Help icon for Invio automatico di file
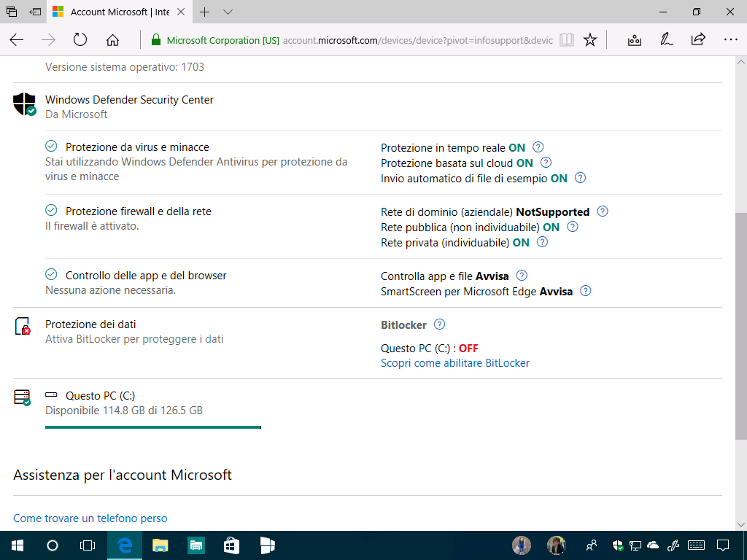 (580, 178)
